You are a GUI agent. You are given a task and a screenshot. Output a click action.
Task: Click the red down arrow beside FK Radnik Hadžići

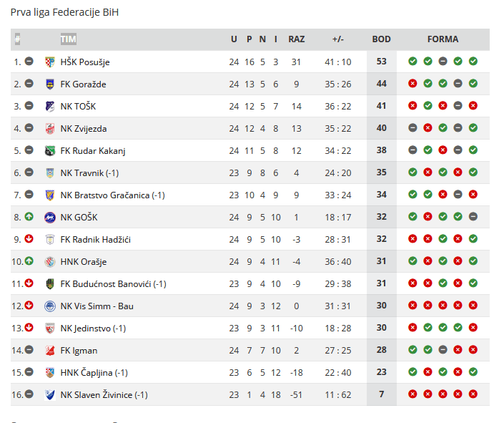pyautogui.click(x=29, y=239)
